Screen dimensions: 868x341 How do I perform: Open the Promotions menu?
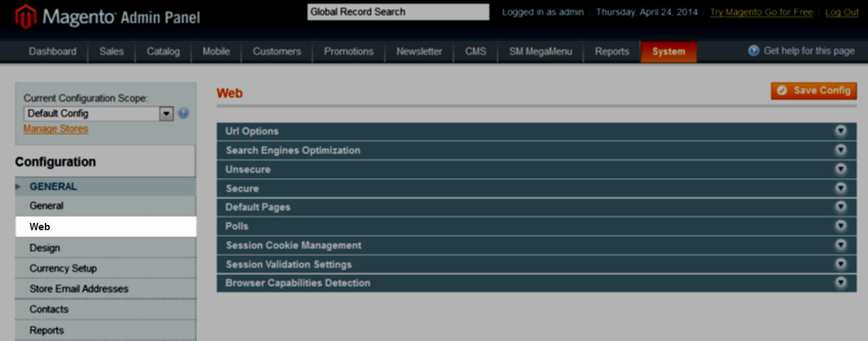click(349, 51)
